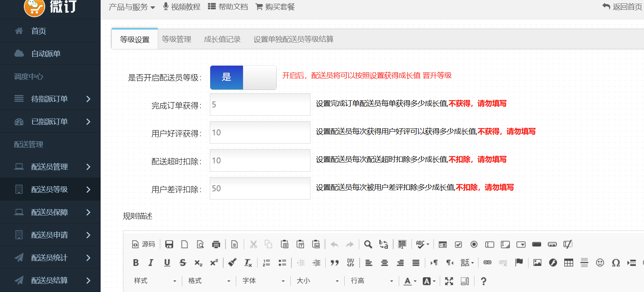Insert a numbered list
644x292 pixels.
click(266, 263)
